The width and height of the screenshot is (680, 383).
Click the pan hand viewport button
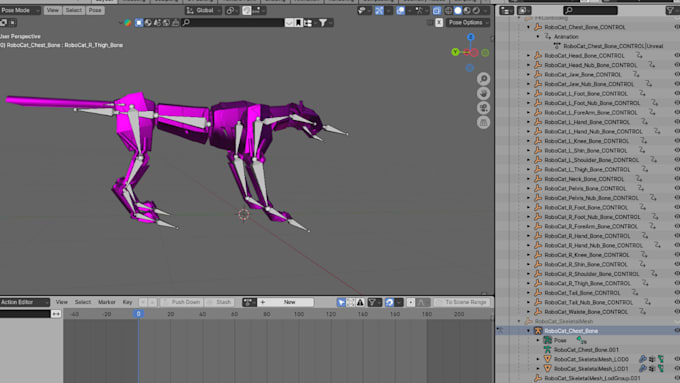tap(484, 93)
